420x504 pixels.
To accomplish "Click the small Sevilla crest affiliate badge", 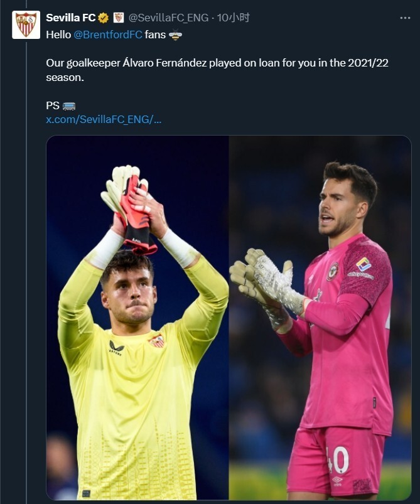I will point(118,18).
